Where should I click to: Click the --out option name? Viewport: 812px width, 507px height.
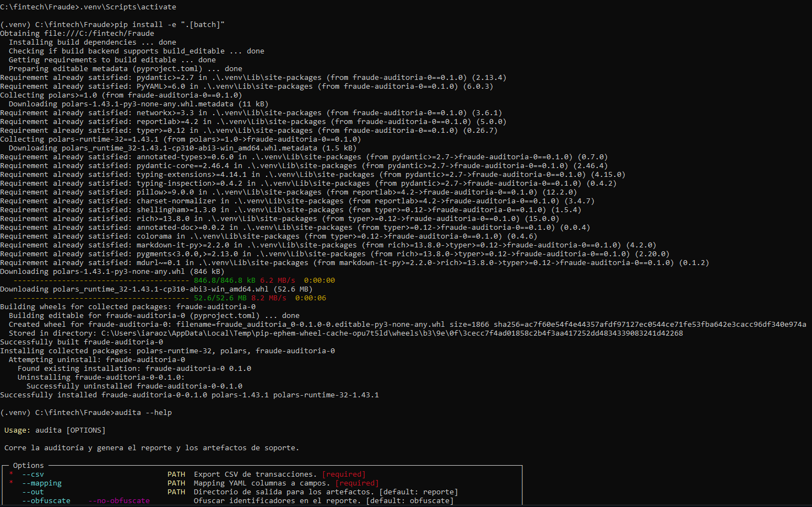pyautogui.click(x=33, y=492)
